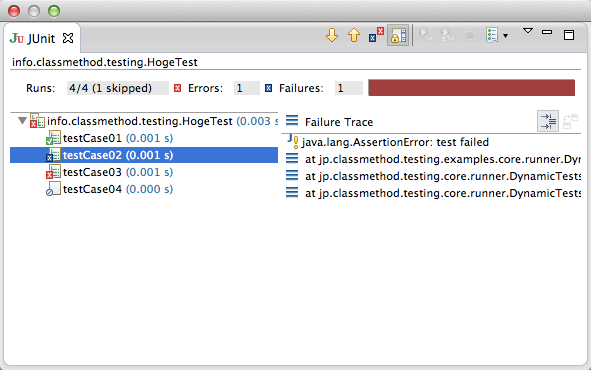Click the red test progress bar
This screenshot has width=591, height=370.
click(x=472, y=88)
